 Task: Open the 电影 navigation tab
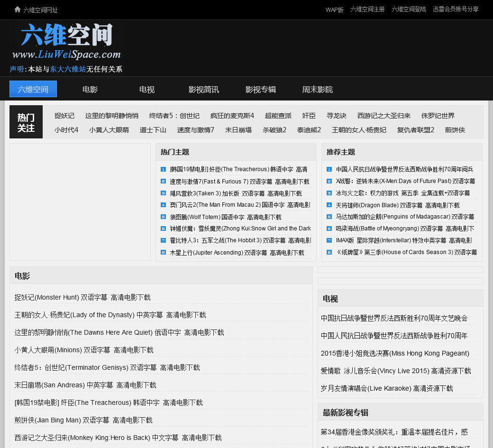pyautogui.click(x=90, y=89)
